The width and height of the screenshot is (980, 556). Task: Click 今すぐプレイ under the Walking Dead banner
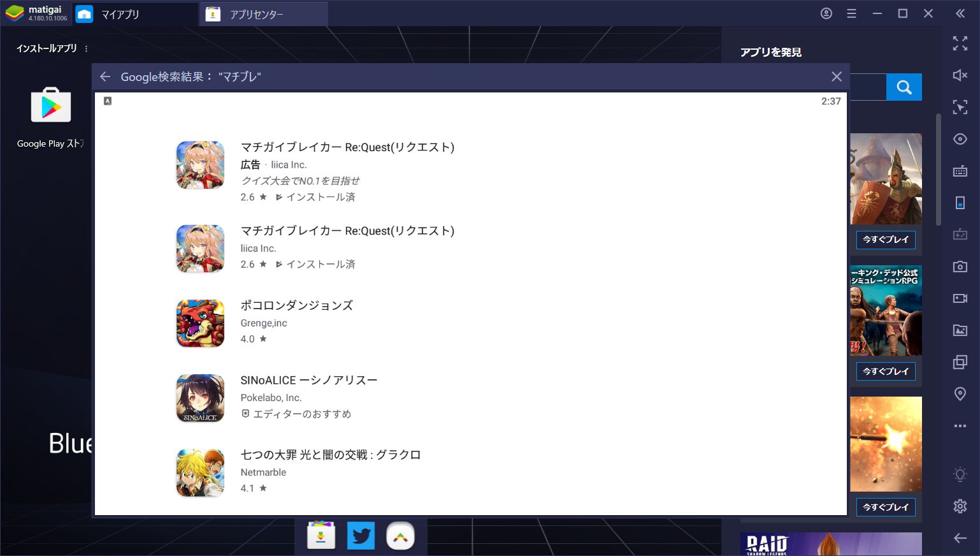886,372
